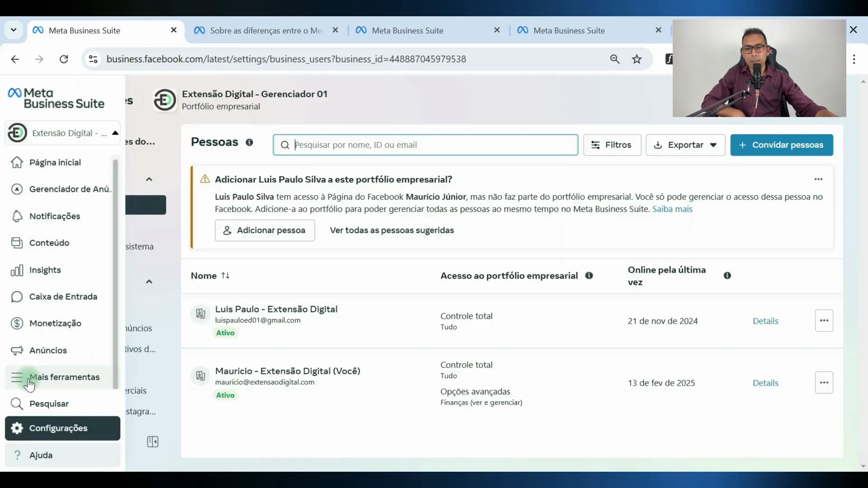Click the sidebar vertical scrollbar

click(x=115, y=274)
